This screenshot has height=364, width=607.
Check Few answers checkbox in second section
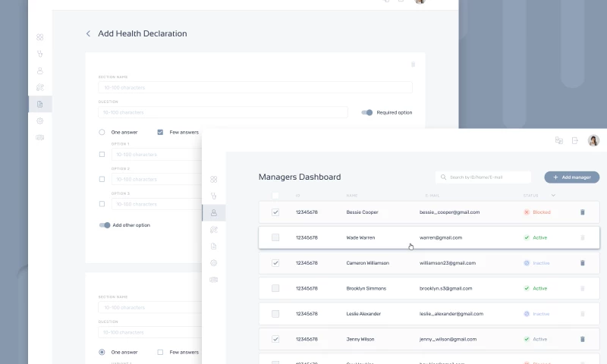[x=160, y=352]
